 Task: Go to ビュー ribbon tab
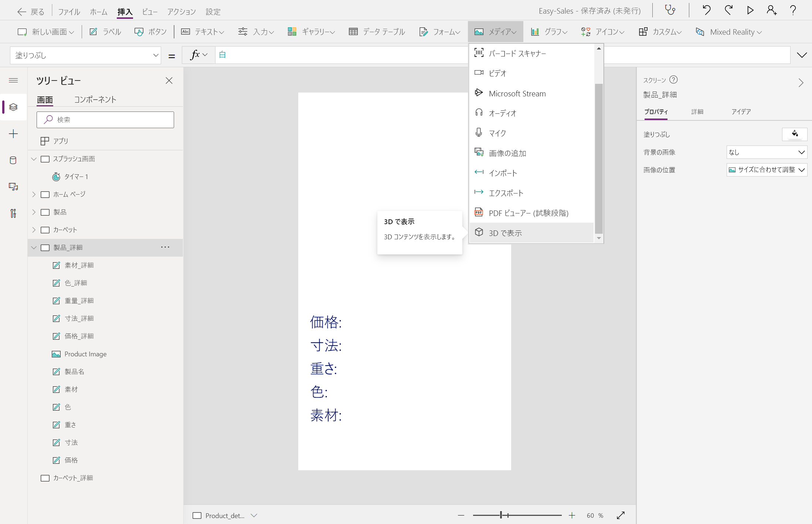150,11
